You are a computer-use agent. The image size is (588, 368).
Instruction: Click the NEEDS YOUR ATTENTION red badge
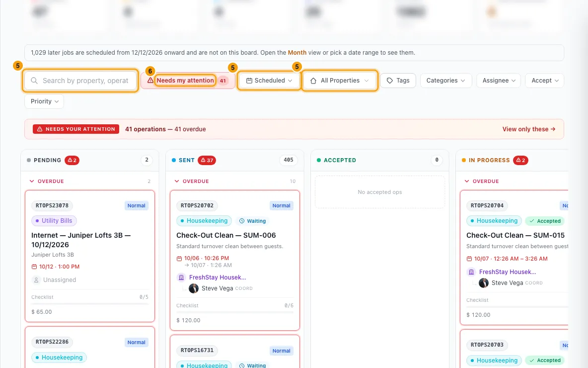point(76,129)
